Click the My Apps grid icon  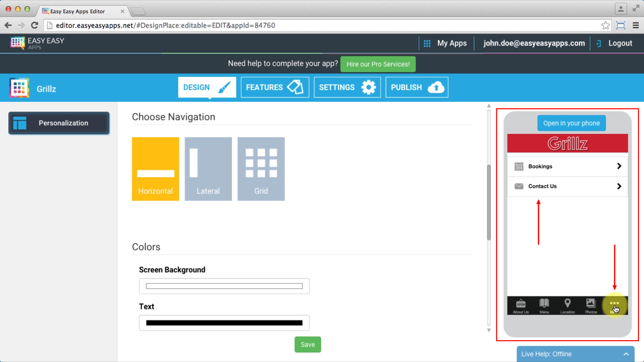[427, 43]
